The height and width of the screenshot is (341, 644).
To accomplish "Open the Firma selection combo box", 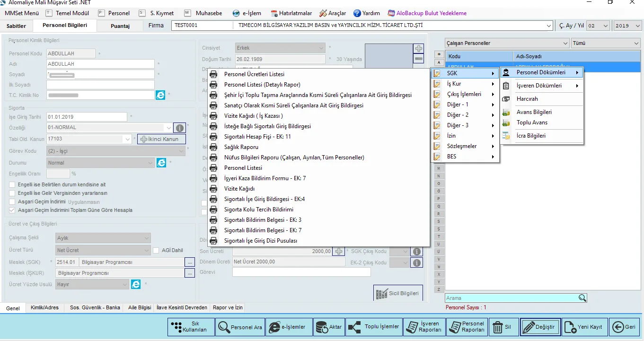I will 549,26.
